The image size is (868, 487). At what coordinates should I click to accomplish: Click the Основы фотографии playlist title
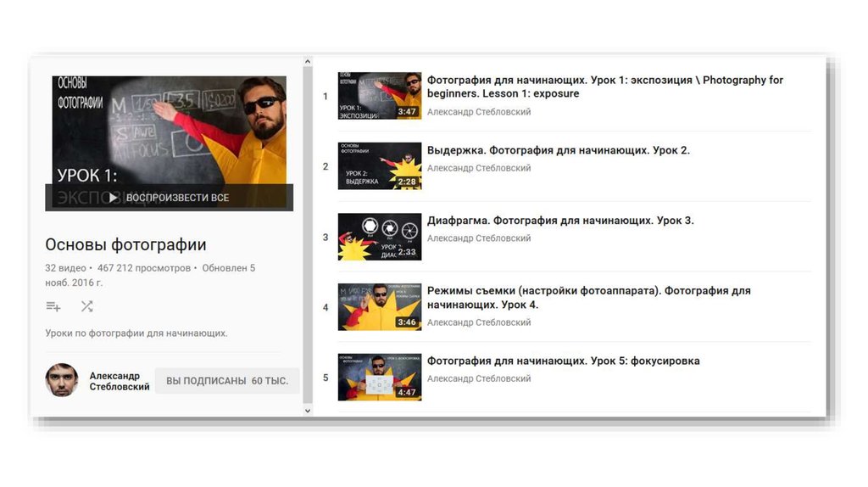pos(125,245)
